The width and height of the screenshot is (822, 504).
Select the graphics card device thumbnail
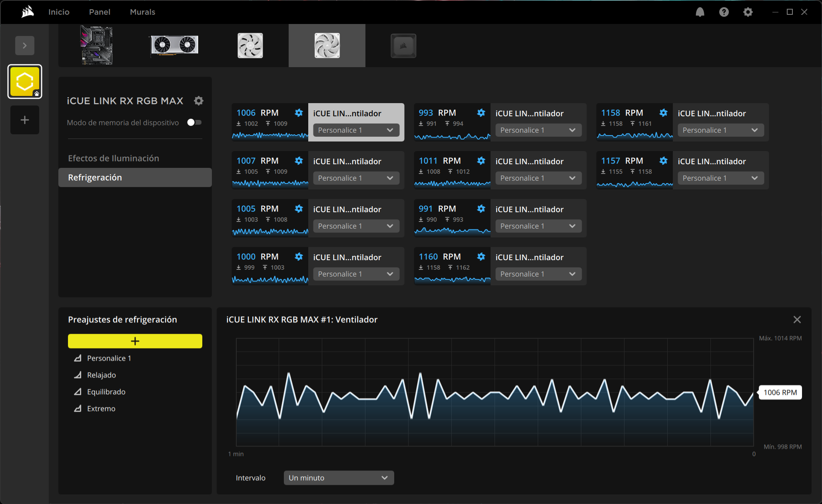tap(174, 45)
